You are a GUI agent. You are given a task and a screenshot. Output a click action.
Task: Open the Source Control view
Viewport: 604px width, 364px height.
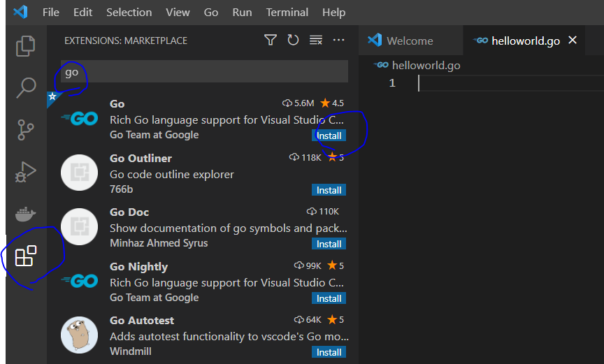pos(25,130)
